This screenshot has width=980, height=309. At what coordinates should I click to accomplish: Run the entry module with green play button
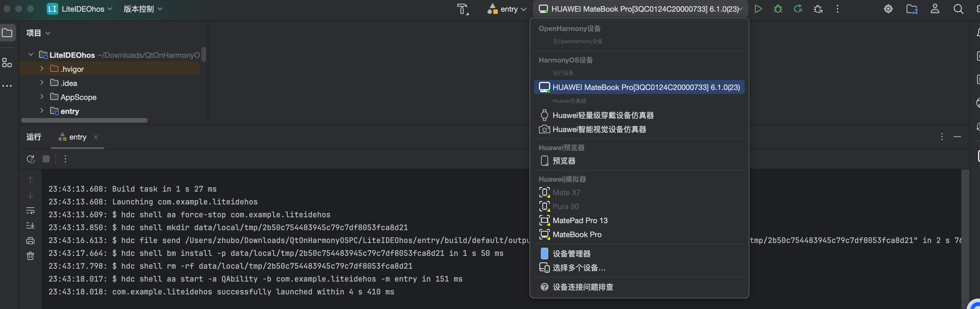(x=758, y=9)
